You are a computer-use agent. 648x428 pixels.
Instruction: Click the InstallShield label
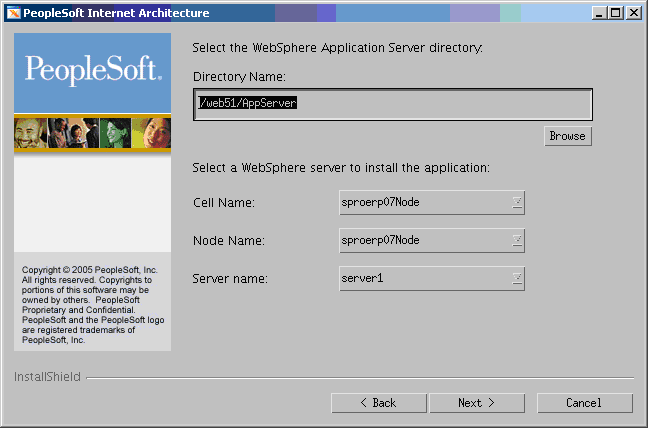tap(48, 377)
